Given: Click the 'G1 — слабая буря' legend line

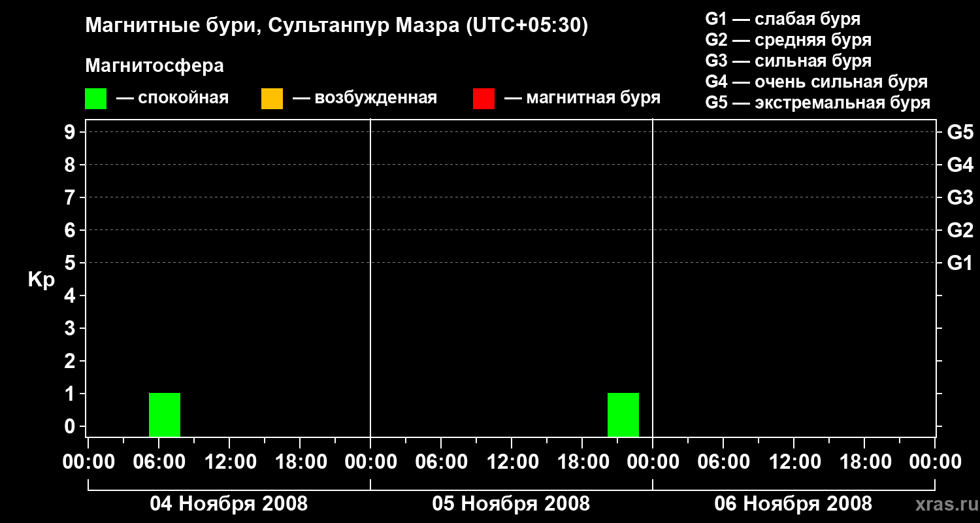Looking at the screenshot, I should (x=783, y=18).
